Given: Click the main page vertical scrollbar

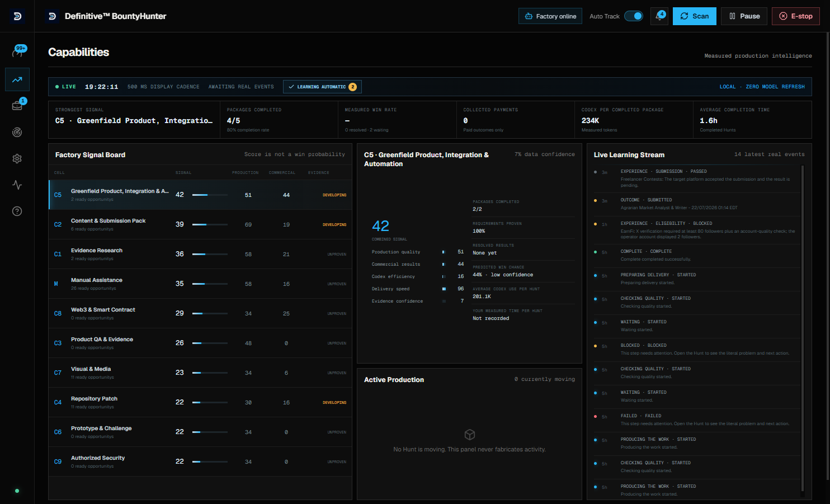Looking at the screenshot, I should point(828,256).
